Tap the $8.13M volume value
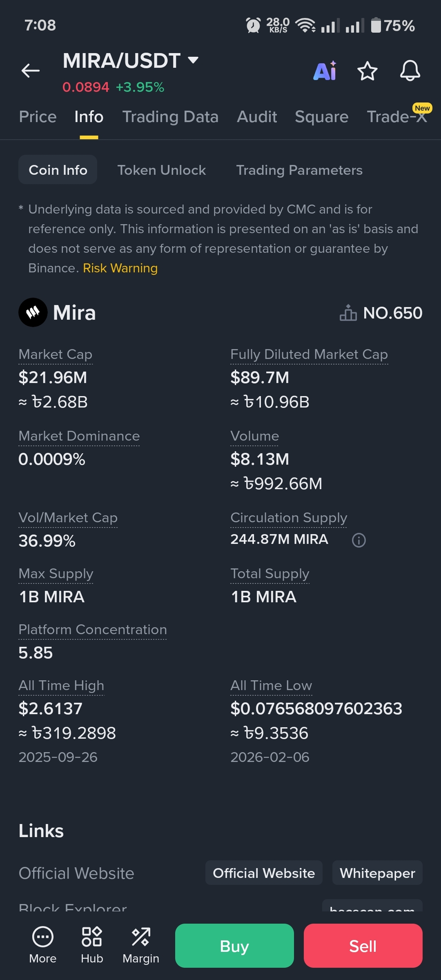Viewport: 441px width, 980px height. pyautogui.click(x=260, y=459)
